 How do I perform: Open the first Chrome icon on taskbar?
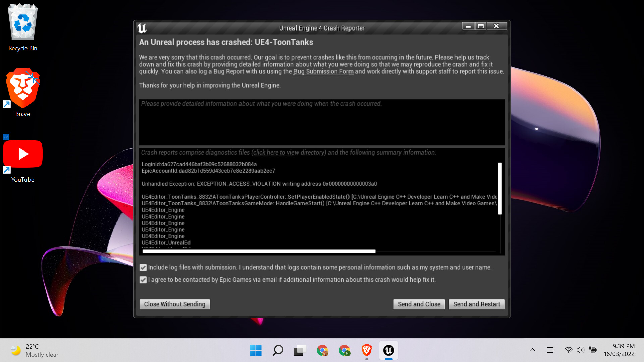click(322, 350)
